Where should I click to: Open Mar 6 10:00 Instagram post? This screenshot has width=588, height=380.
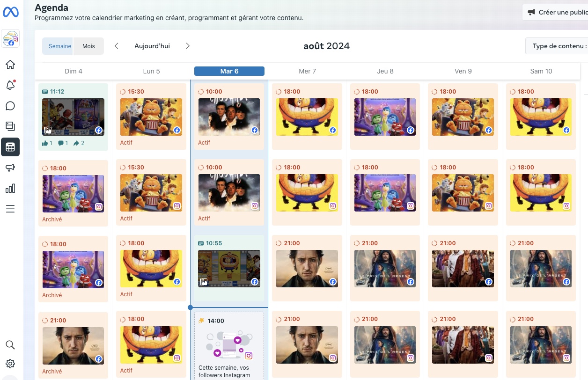click(x=229, y=192)
